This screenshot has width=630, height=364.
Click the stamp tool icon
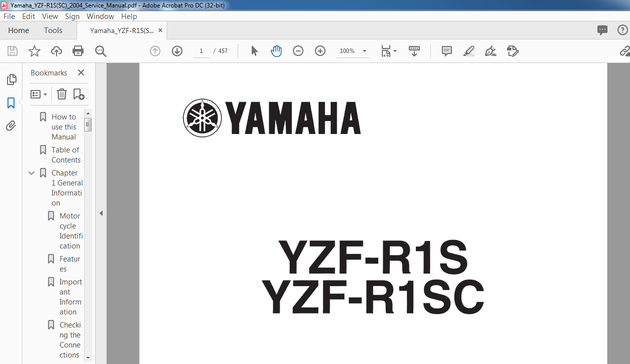pyautogui.click(x=512, y=51)
